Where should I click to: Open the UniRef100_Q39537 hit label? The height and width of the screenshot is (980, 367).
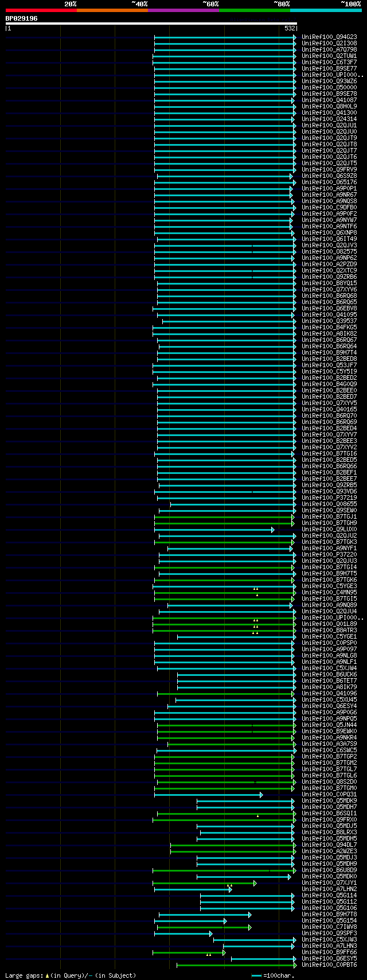coord(329,321)
